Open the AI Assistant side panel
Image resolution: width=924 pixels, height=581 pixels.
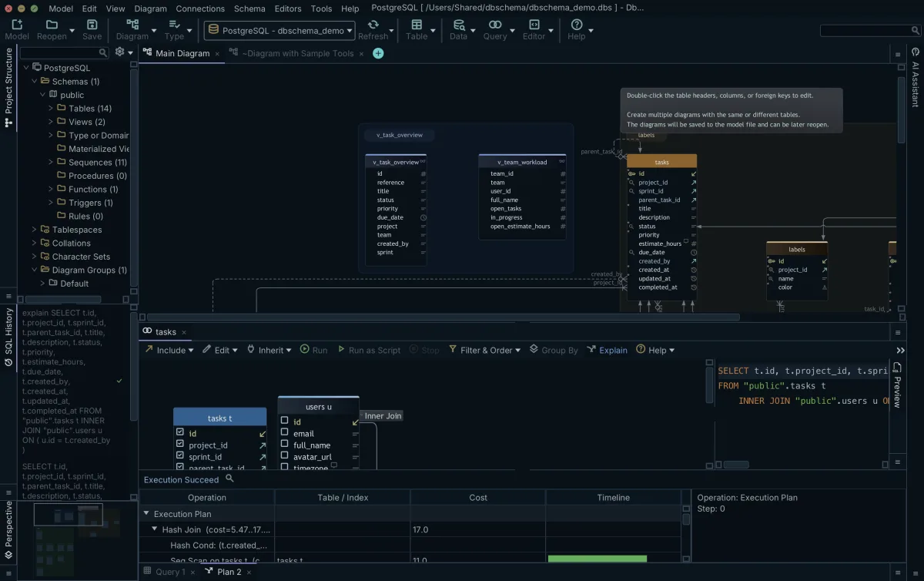(916, 76)
